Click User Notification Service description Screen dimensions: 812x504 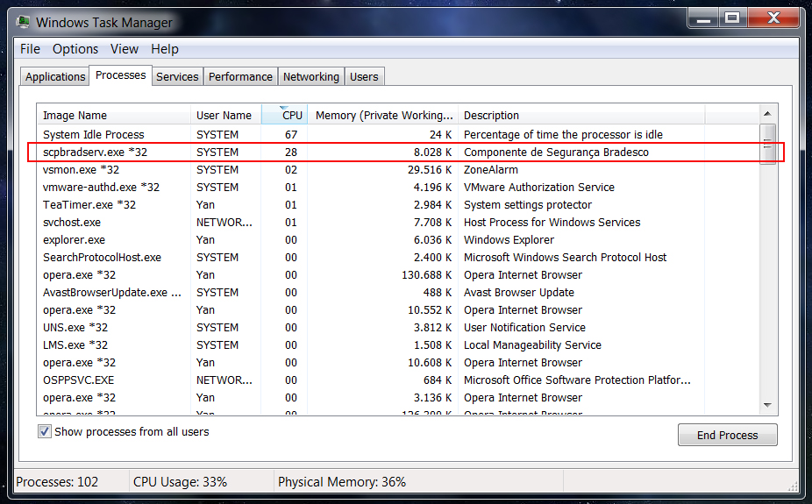(524, 328)
